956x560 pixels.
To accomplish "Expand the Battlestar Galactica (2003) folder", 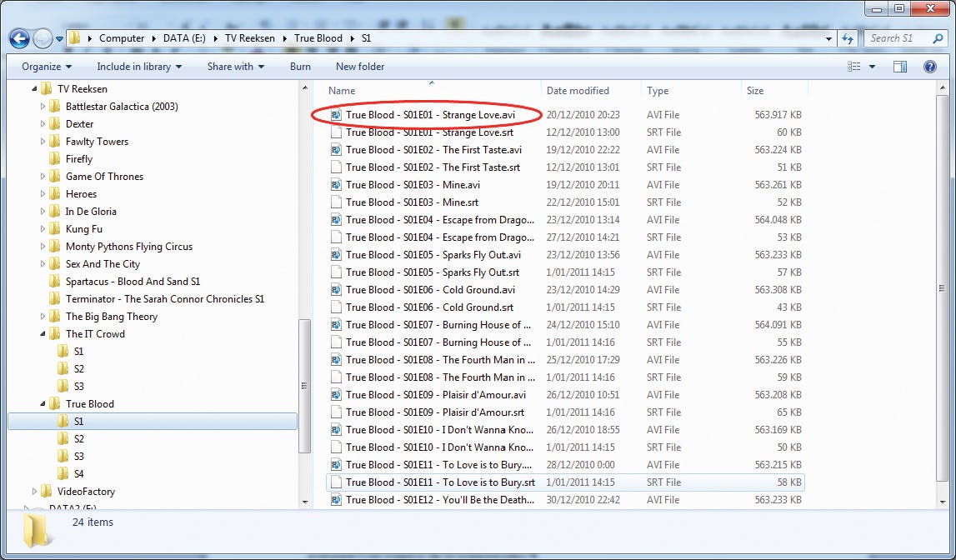I will (43, 107).
